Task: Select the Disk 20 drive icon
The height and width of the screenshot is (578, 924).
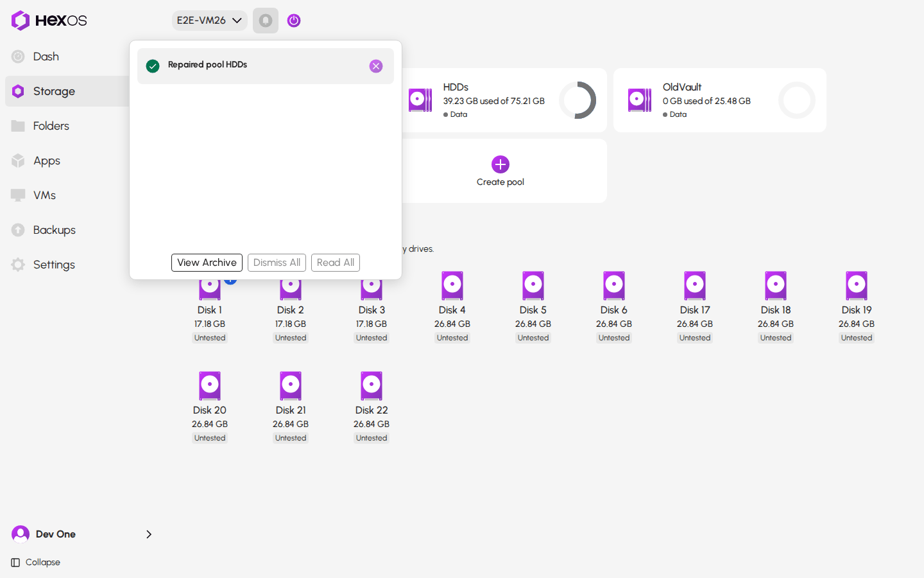Action: click(210, 386)
